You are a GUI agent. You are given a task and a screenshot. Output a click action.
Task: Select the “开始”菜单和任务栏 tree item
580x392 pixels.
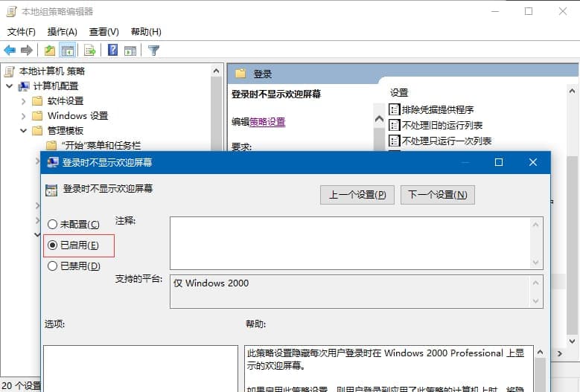point(101,145)
